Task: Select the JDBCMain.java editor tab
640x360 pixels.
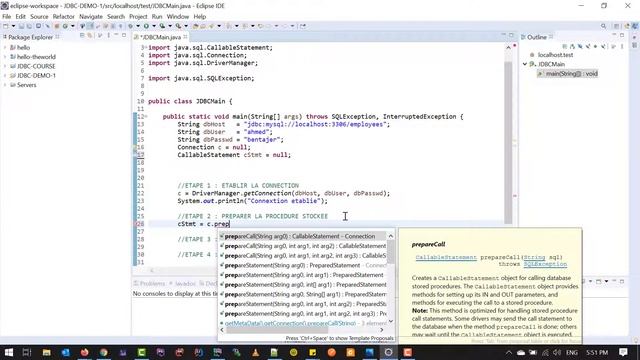Action: [161, 37]
